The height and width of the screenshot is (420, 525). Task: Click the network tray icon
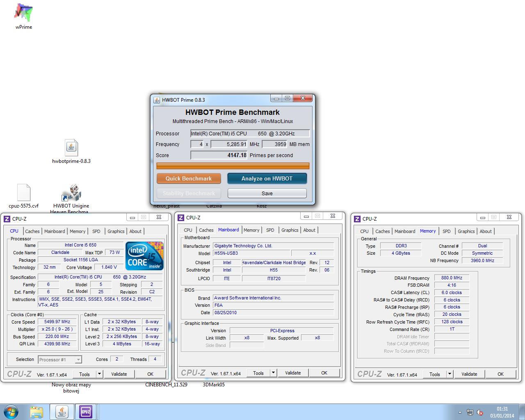pos(470,412)
